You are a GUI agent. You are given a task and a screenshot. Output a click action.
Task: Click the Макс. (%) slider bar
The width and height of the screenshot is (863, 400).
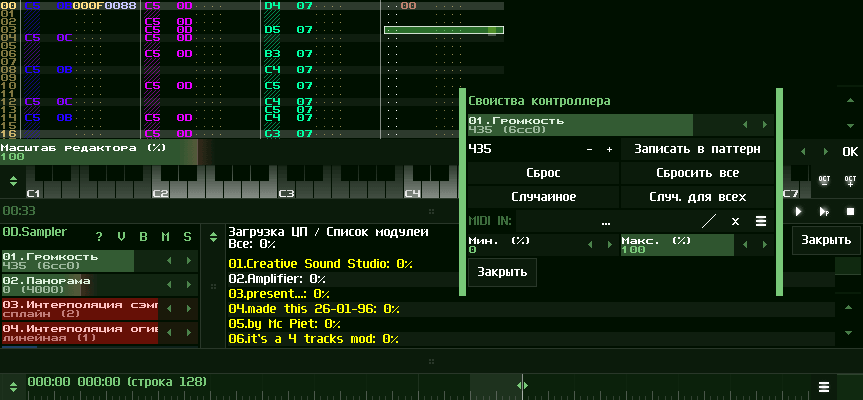[678, 244]
